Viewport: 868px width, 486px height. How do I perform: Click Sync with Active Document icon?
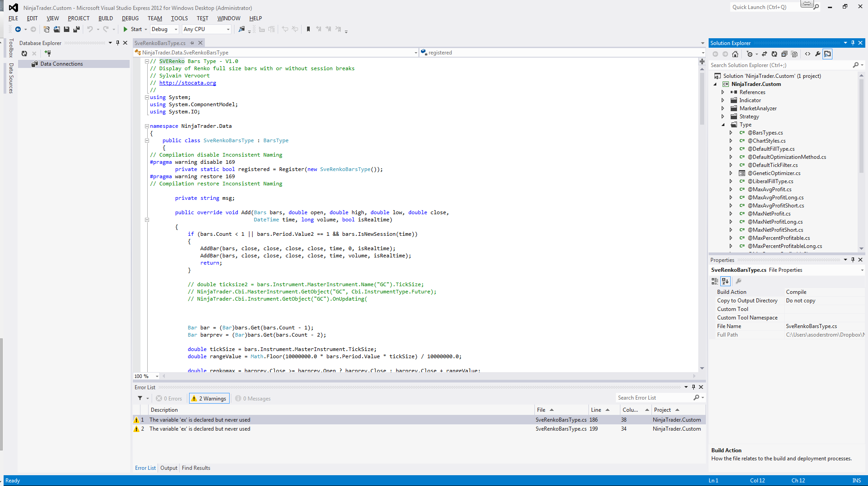click(x=764, y=54)
